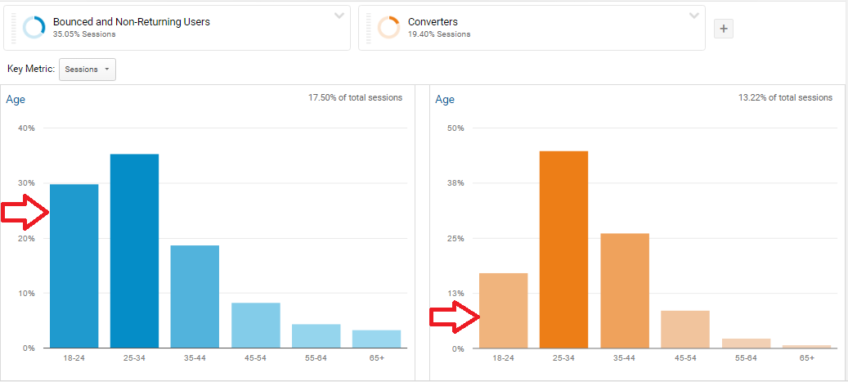848x382 pixels.
Task: Click the '17.50% of total sessions' text
Action: (x=355, y=98)
